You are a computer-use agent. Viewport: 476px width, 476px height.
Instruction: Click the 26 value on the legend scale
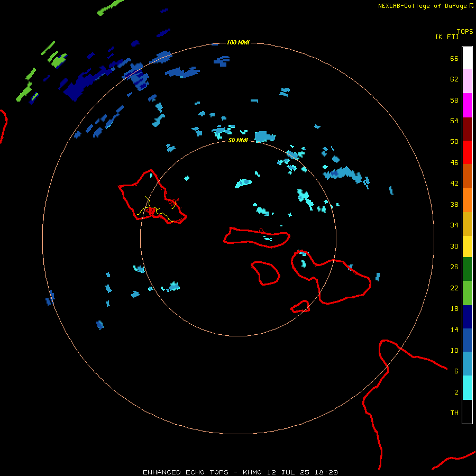tap(454, 267)
